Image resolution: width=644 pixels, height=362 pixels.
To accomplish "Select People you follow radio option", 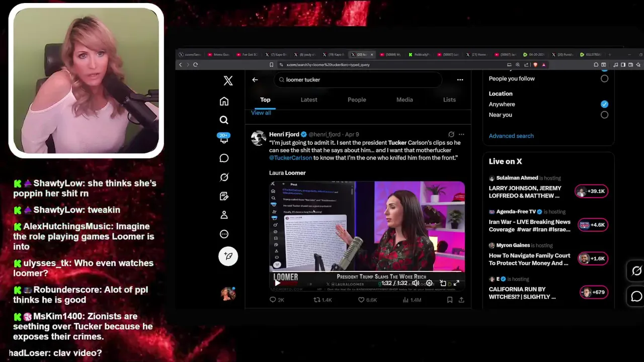I will [604, 78].
